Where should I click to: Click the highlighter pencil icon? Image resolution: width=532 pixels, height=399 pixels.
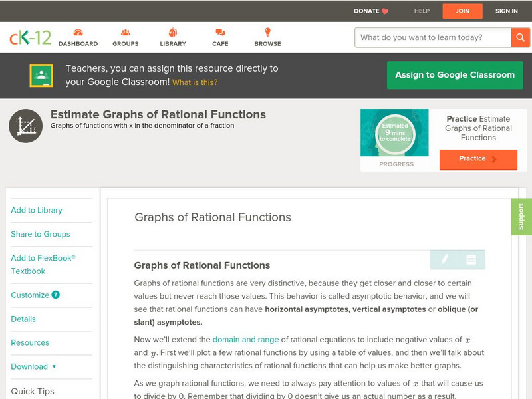[x=444, y=259]
